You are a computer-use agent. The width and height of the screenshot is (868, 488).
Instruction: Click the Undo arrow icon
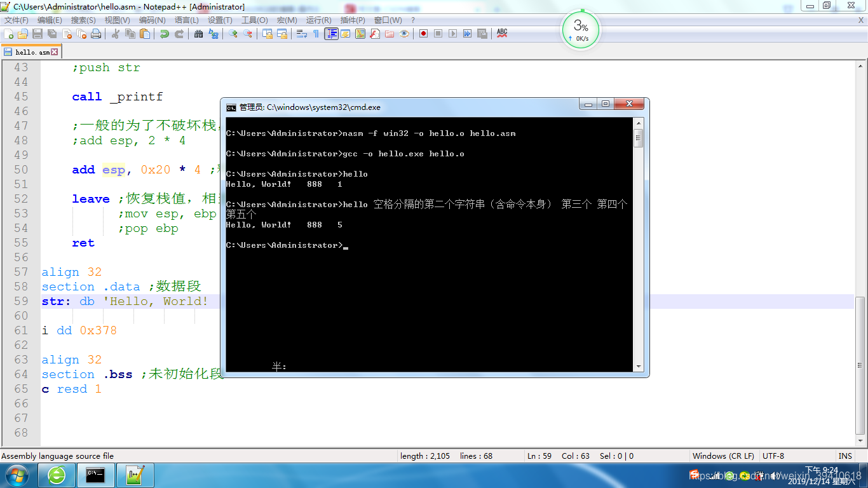coord(163,34)
